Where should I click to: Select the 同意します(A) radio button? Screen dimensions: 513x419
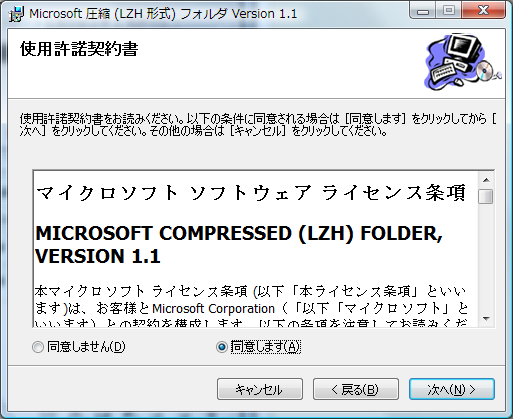point(222,347)
